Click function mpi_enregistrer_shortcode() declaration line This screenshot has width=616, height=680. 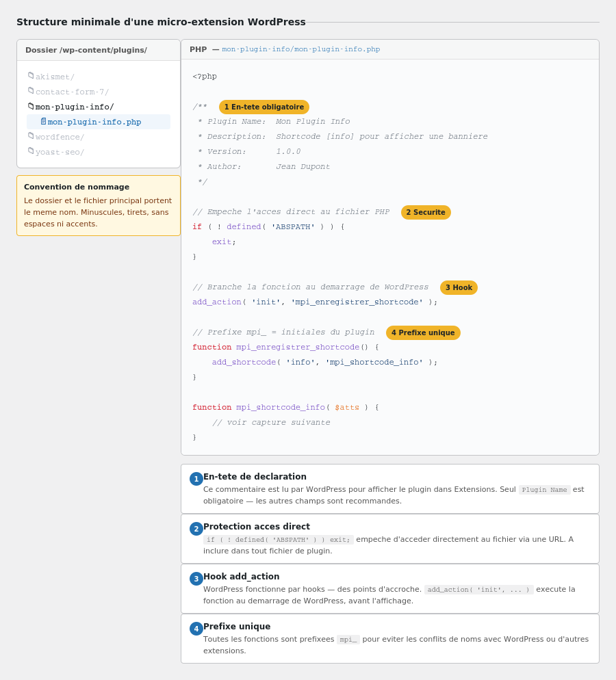(x=286, y=348)
